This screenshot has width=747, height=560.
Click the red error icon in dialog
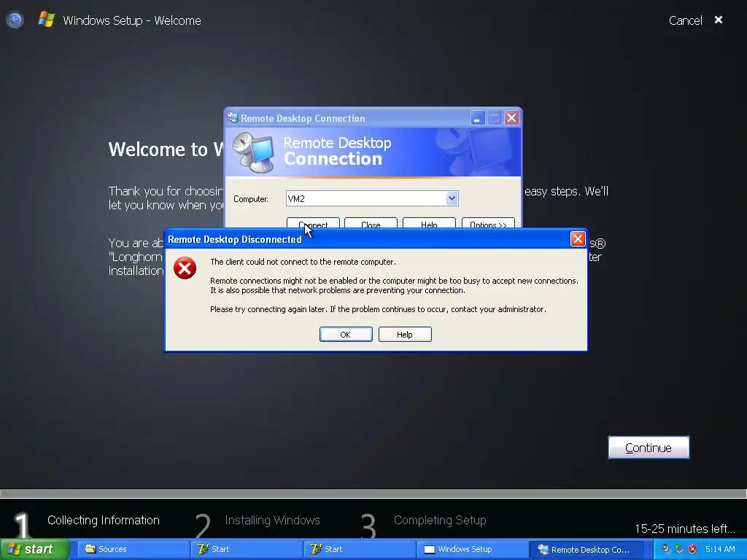click(x=185, y=268)
